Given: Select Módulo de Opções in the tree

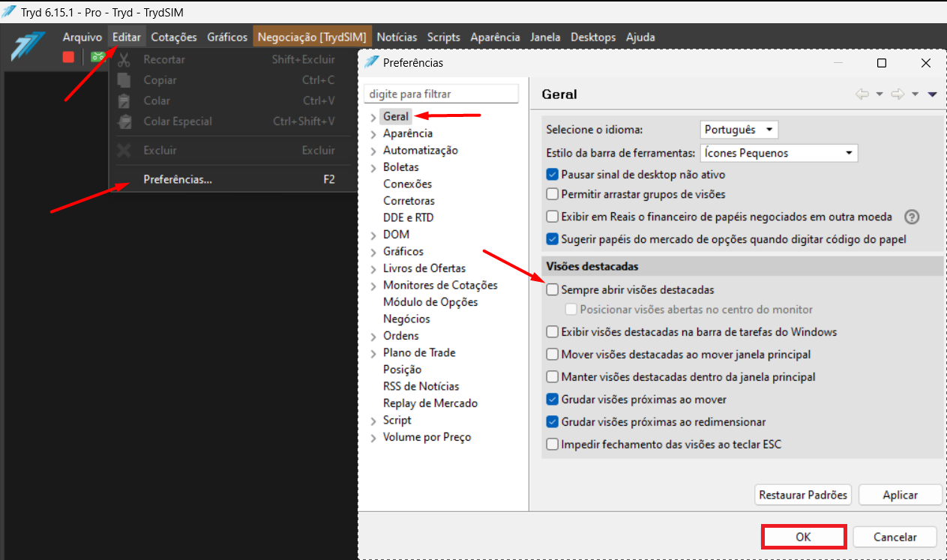Looking at the screenshot, I should tap(430, 302).
